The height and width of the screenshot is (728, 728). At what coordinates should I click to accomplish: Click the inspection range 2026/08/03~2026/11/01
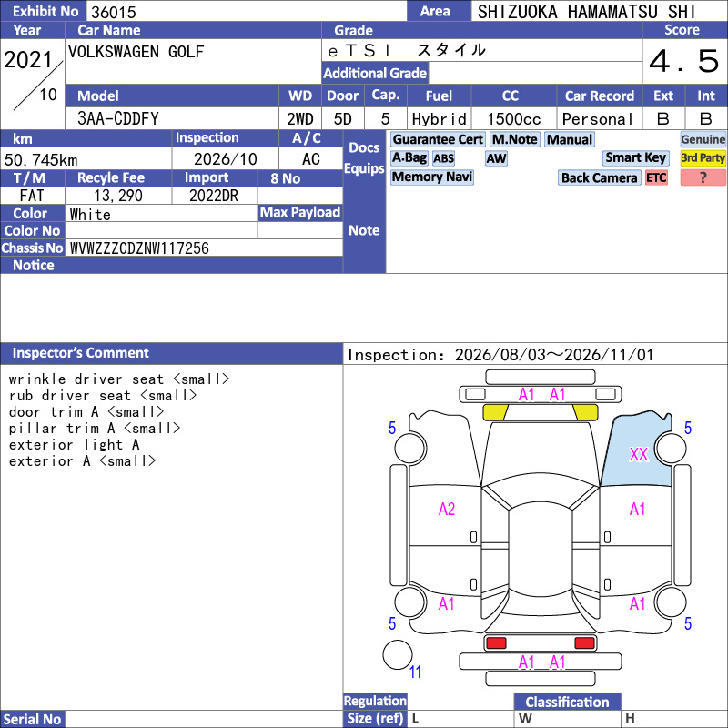pos(554,355)
